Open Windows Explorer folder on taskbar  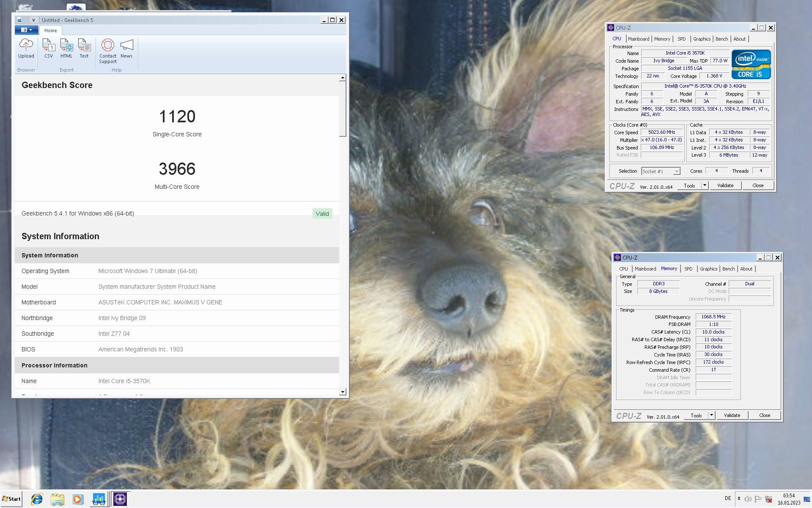(58, 500)
